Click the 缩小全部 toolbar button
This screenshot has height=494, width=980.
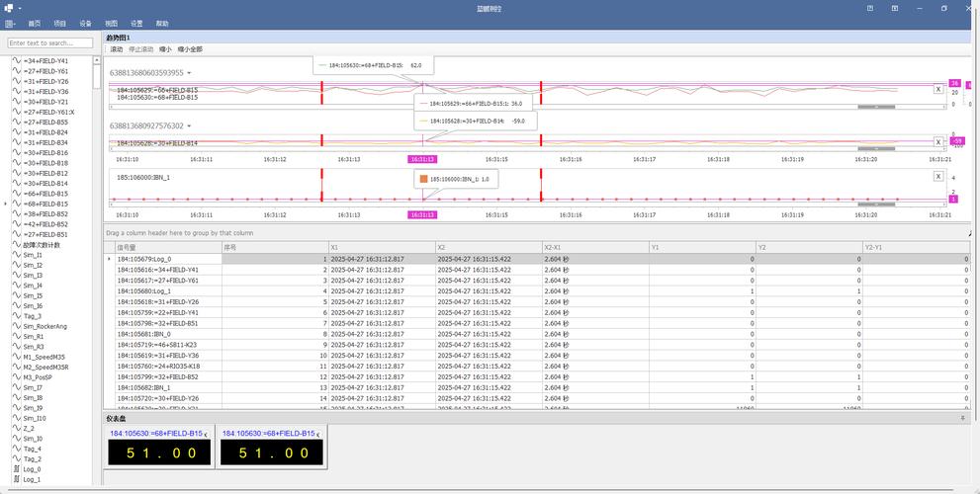(x=190, y=49)
